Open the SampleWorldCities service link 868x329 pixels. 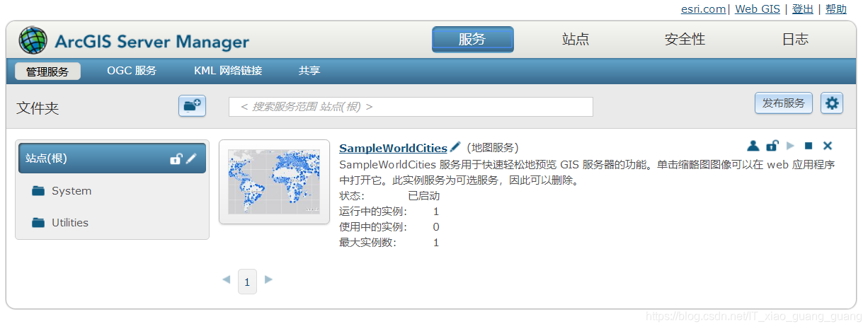tap(393, 148)
